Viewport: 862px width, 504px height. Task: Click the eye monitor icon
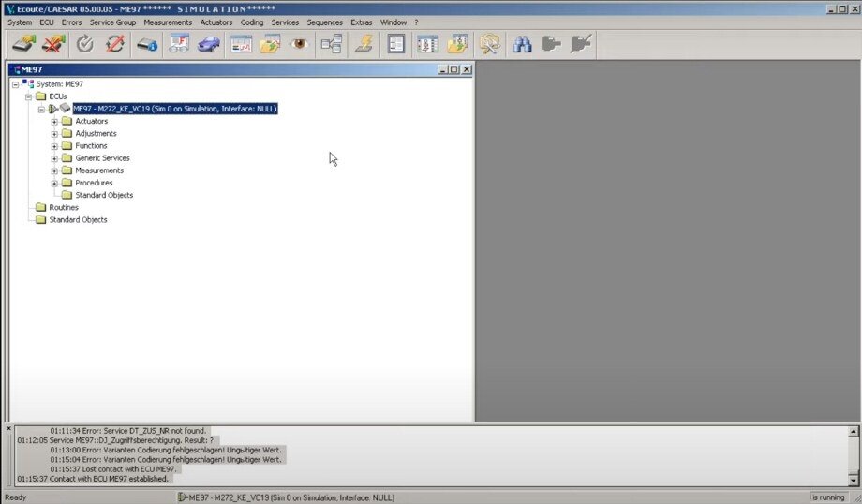[300, 44]
